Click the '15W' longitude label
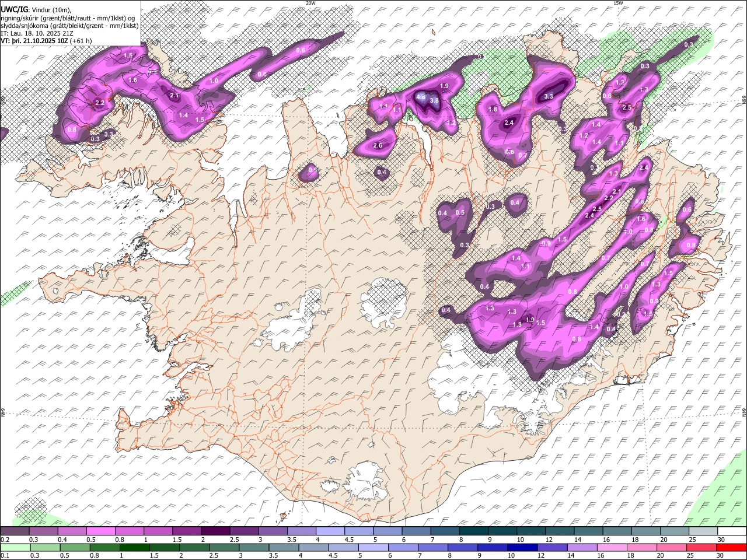This screenshot has height=560, width=747. click(x=618, y=3)
